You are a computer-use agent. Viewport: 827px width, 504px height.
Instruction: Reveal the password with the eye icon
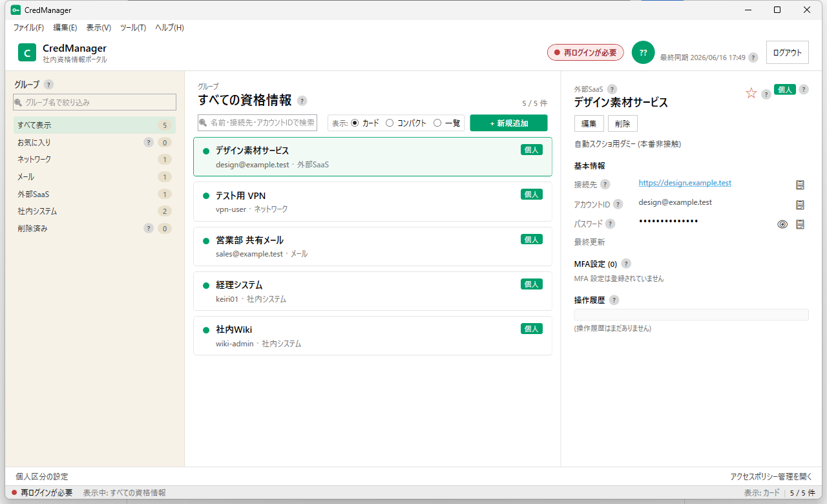click(782, 224)
